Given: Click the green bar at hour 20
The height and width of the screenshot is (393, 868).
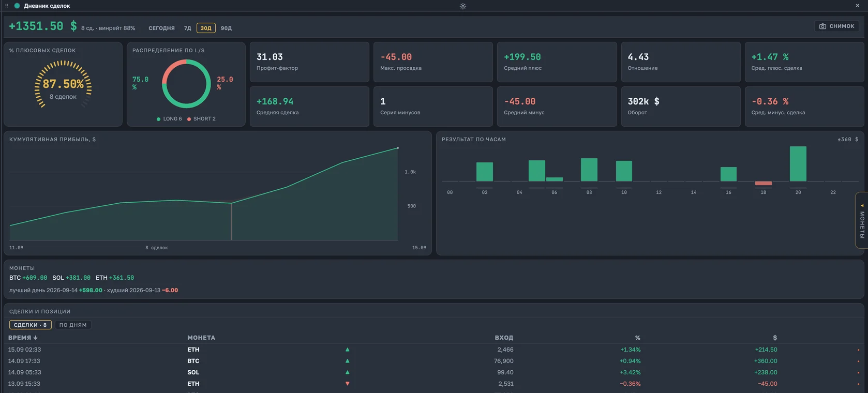Looking at the screenshot, I should [x=798, y=163].
